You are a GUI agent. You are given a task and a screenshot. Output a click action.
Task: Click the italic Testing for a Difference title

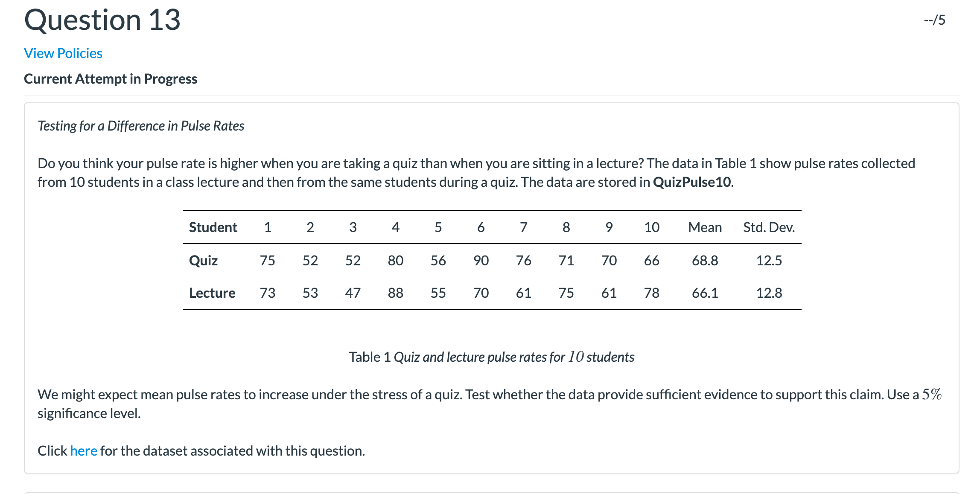coord(141,126)
